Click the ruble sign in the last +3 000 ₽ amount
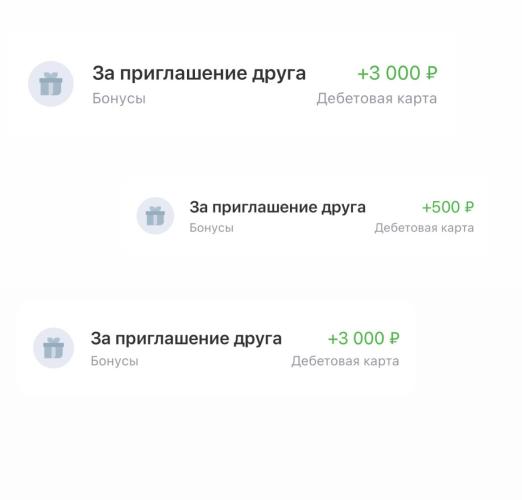This screenshot has width=522, height=500. [394, 338]
